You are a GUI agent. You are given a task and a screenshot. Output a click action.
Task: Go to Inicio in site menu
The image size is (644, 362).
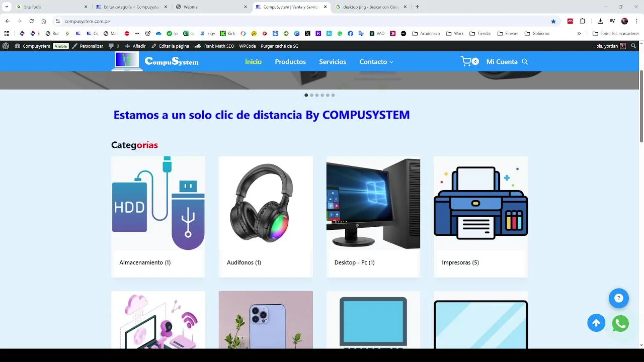click(x=253, y=61)
